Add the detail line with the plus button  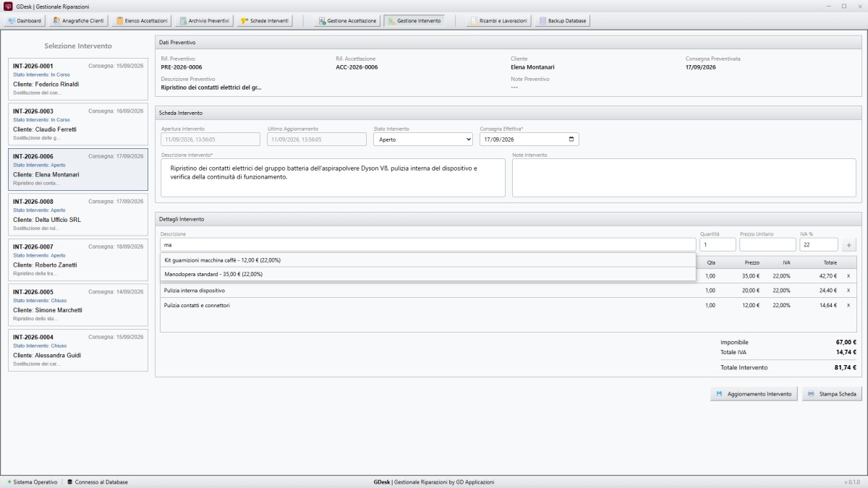point(849,245)
